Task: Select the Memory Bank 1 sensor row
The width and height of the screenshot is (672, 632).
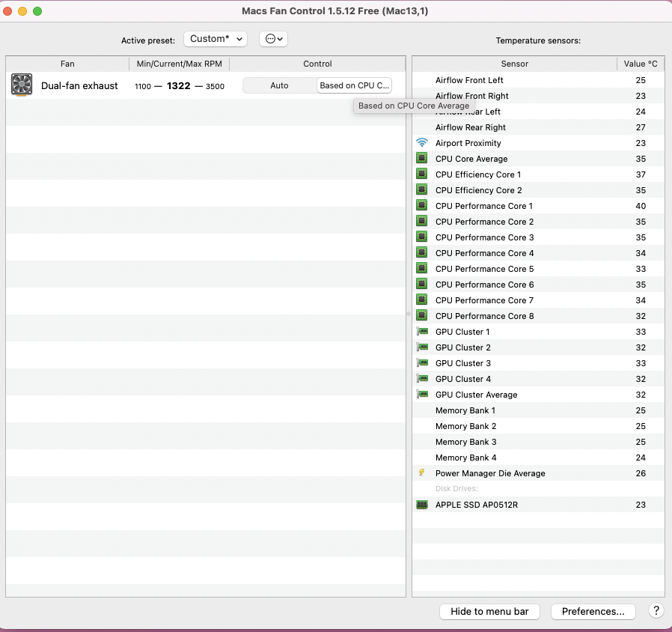Action: click(x=538, y=410)
